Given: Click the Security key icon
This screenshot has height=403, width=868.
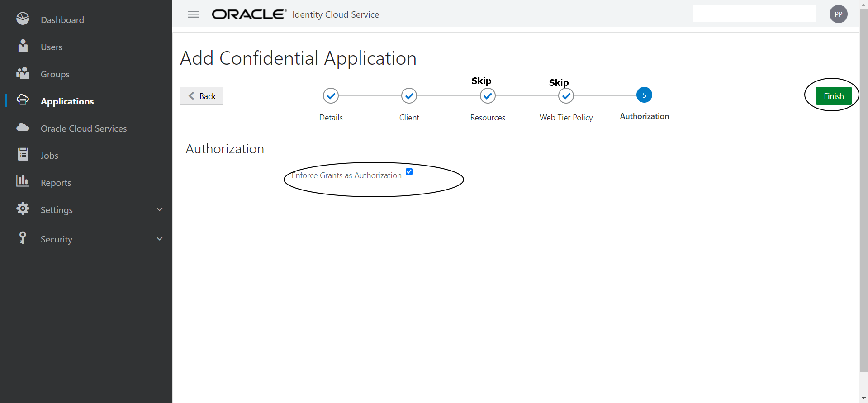Looking at the screenshot, I should coord(23,238).
